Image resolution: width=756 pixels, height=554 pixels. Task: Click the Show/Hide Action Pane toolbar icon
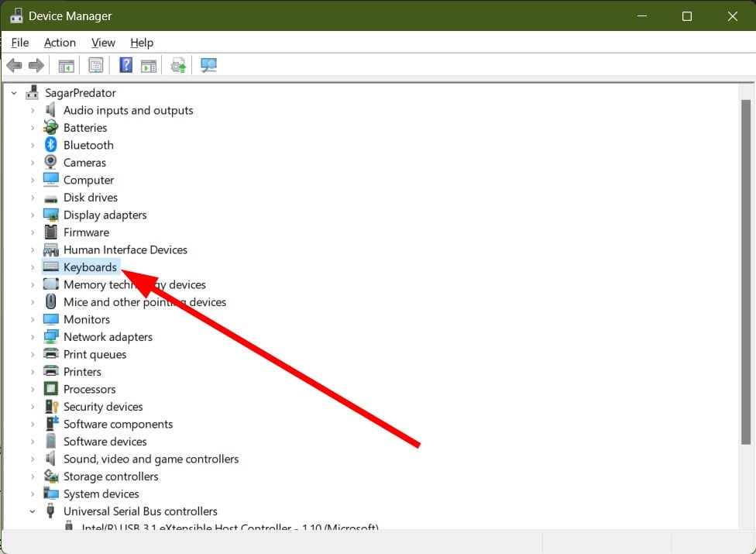(x=149, y=66)
